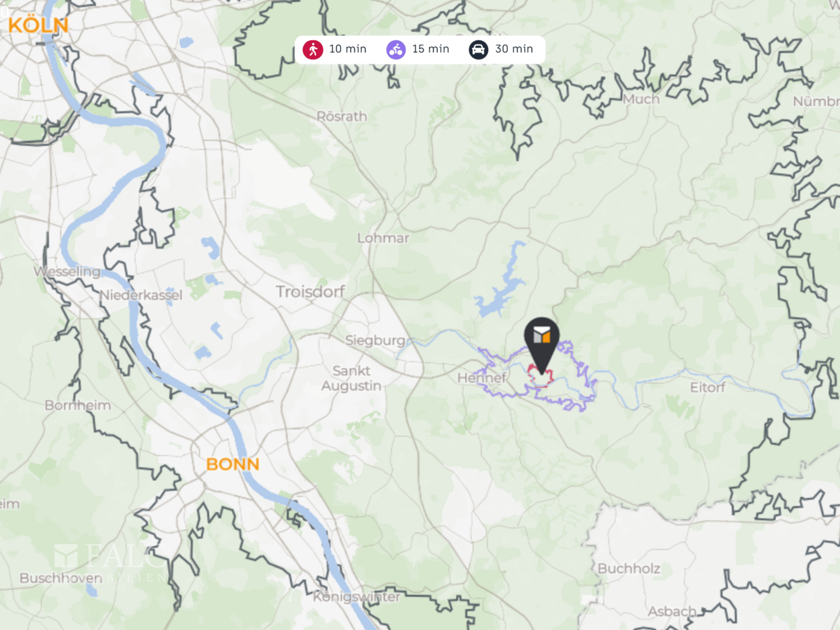Click the purple cycling icon in legend
This screenshot has width=840, height=630.
coord(396,50)
